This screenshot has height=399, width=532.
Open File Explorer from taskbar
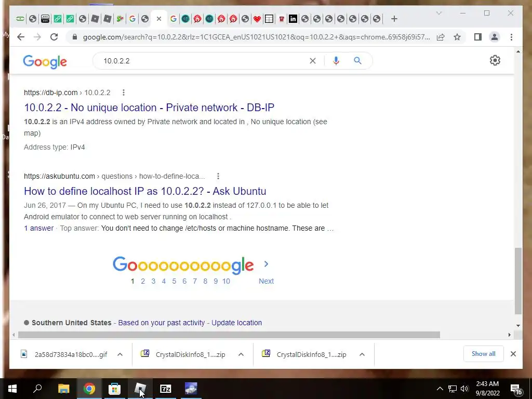pyautogui.click(x=63, y=389)
